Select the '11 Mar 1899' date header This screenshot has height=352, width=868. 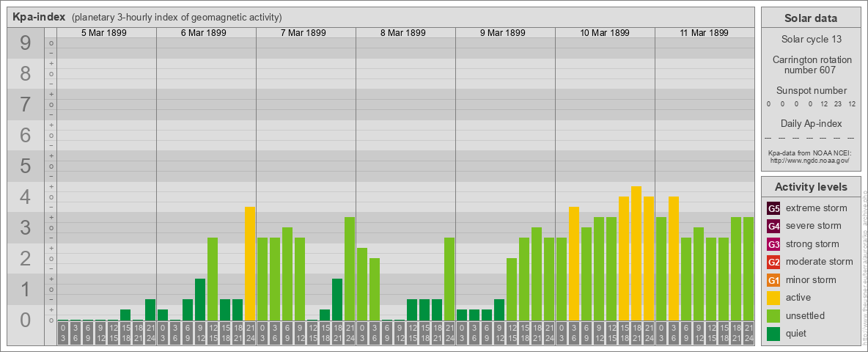coord(704,33)
